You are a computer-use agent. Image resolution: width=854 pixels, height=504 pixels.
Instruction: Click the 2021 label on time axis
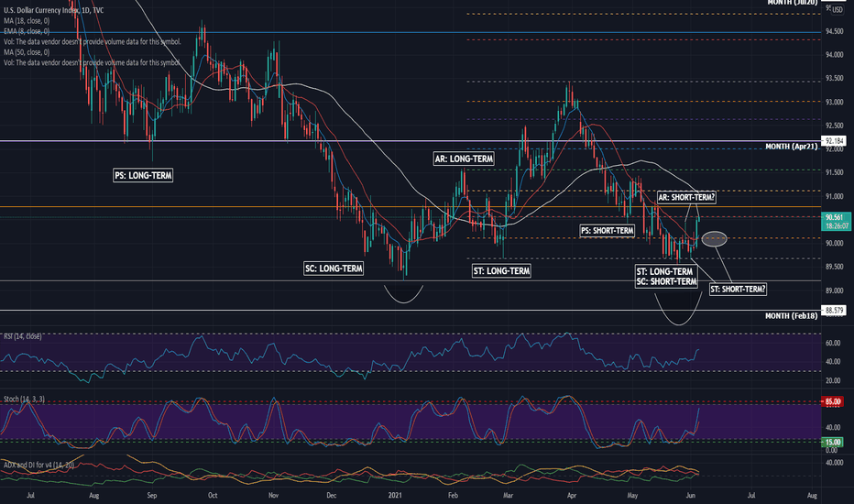point(395,496)
